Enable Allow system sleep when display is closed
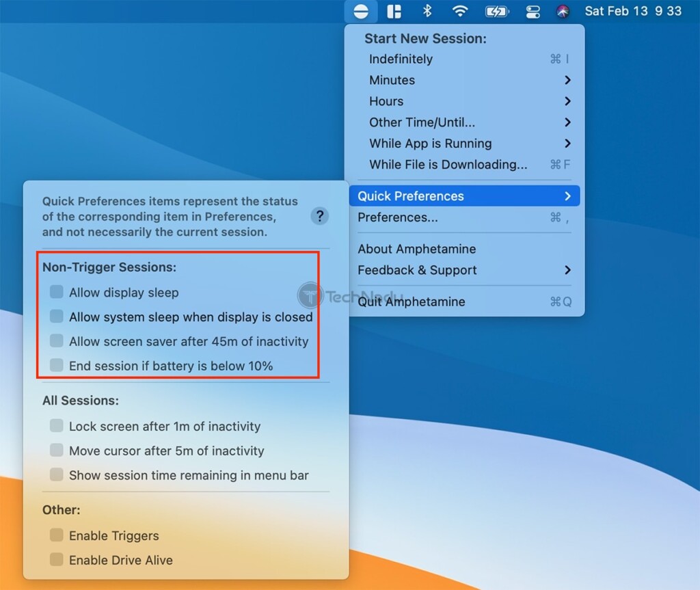Screen dimensions: 700x590 tap(57, 317)
